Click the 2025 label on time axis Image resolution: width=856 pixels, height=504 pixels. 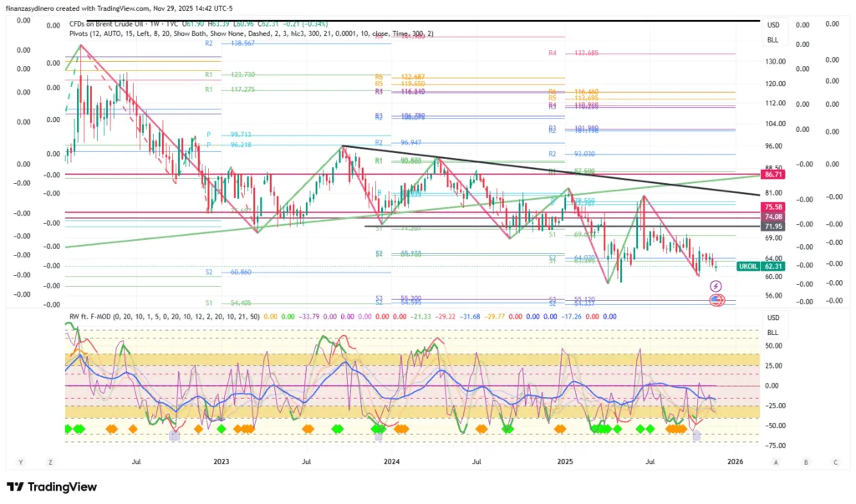564,461
